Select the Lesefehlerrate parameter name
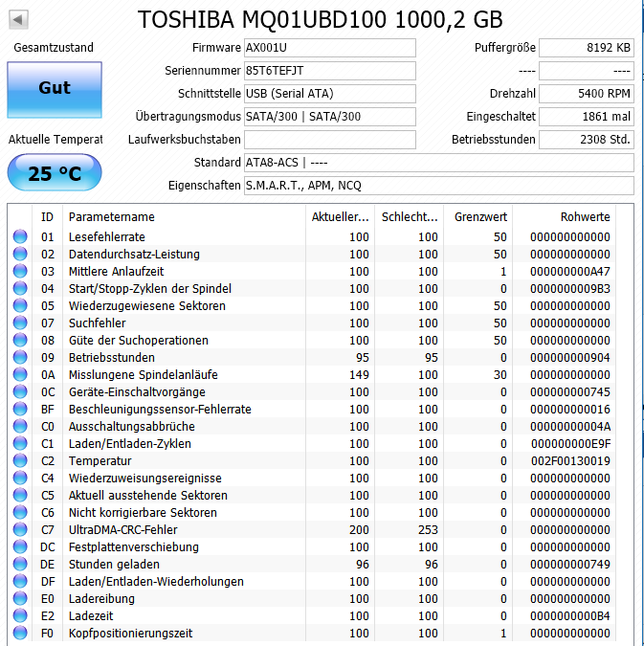 point(107,237)
